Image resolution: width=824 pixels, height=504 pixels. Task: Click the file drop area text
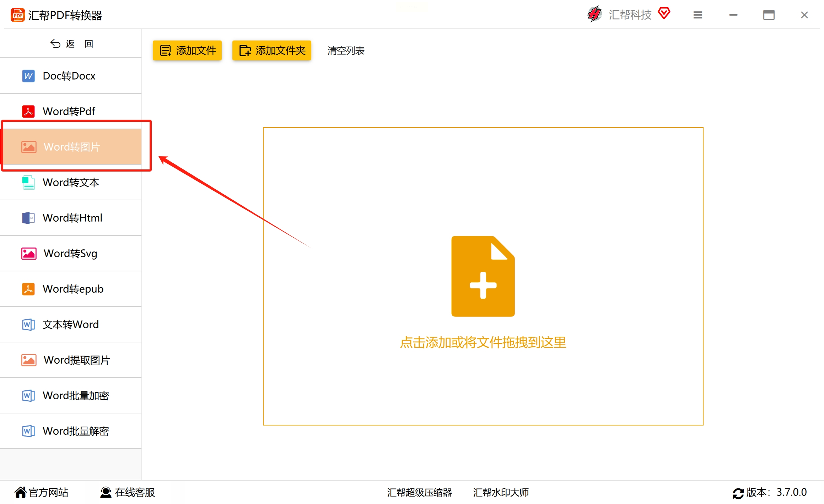[483, 342]
